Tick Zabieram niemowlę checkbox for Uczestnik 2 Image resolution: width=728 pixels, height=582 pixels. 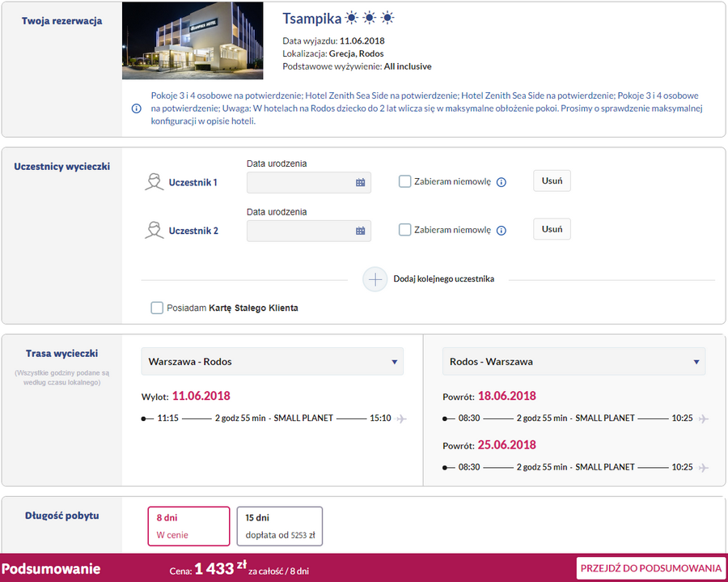(405, 229)
